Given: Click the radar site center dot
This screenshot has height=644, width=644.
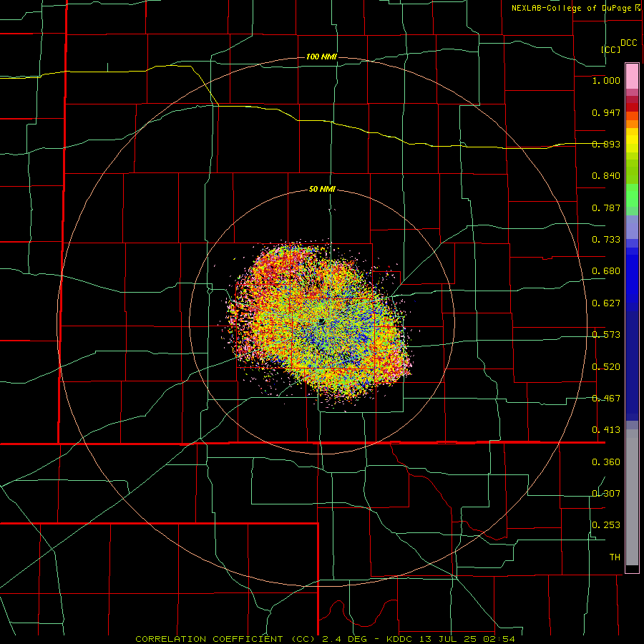Looking at the screenshot, I should (321, 321).
